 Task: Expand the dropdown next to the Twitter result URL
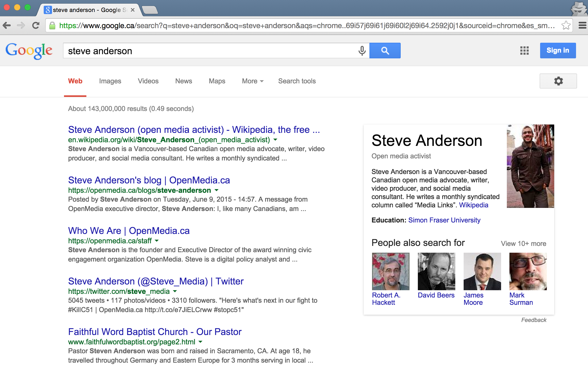[175, 292]
